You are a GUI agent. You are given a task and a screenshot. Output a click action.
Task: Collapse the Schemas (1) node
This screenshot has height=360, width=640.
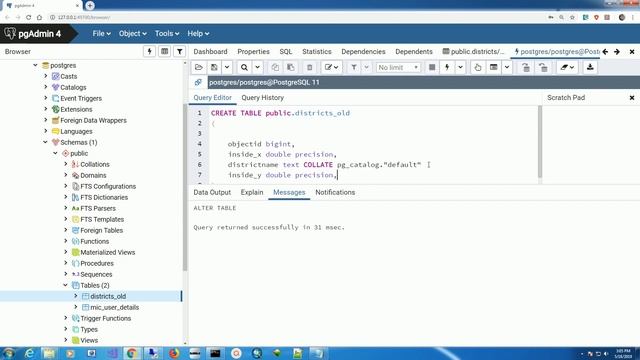(x=45, y=142)
